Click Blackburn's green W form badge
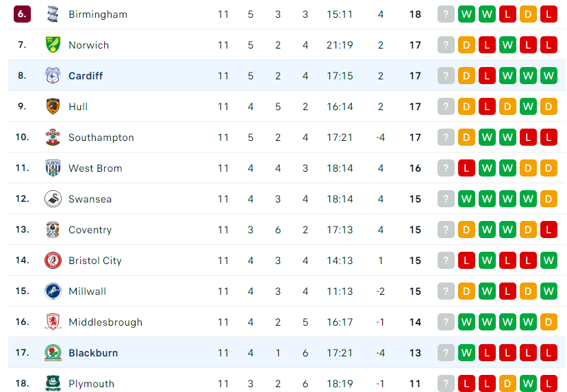 [x=466, y=352]
